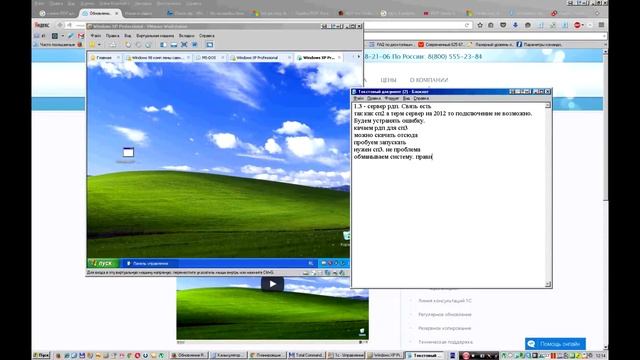The height and width of the screenshot is (360, 640).
Task: Click Notepad vertical scrollbar down arrow
Action: tap(548, 284)
